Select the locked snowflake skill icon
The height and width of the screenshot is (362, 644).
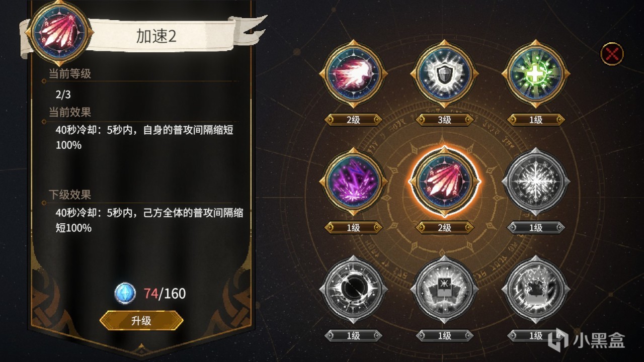click(x=536, y=181)
